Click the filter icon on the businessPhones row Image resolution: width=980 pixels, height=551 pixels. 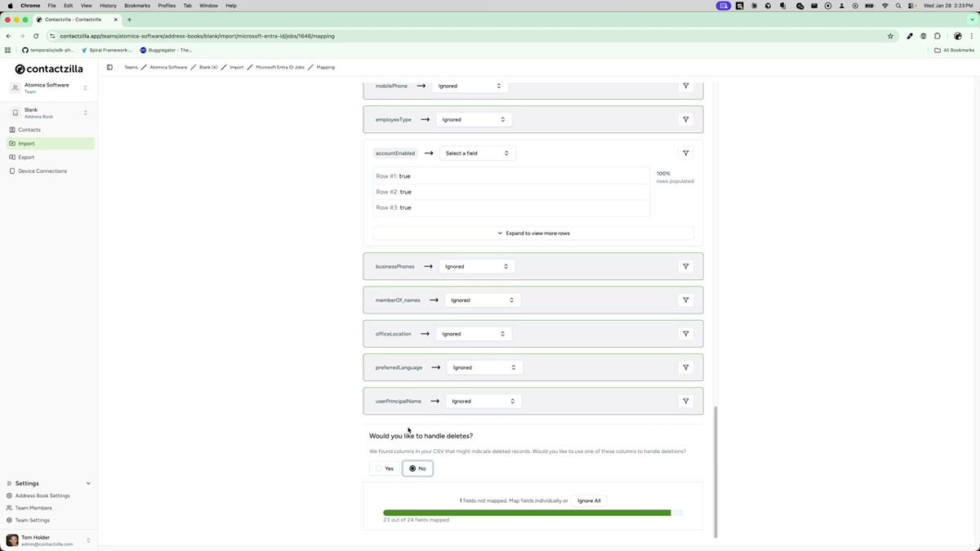click(x=685, y=266)
